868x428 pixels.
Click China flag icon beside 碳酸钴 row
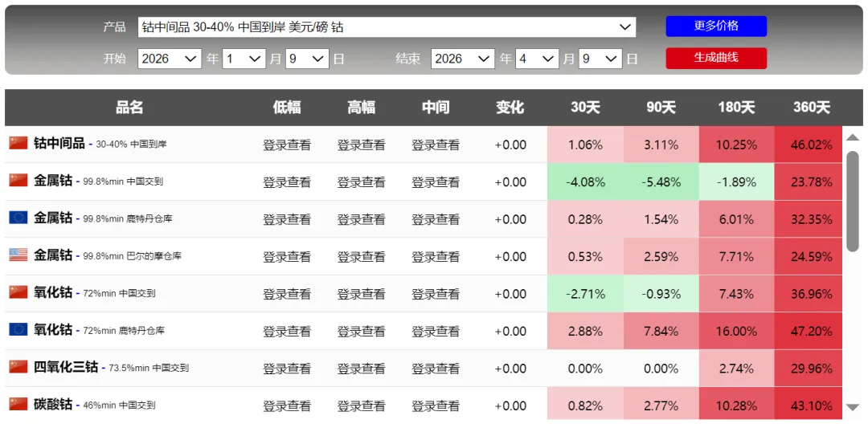coord(18,404)
